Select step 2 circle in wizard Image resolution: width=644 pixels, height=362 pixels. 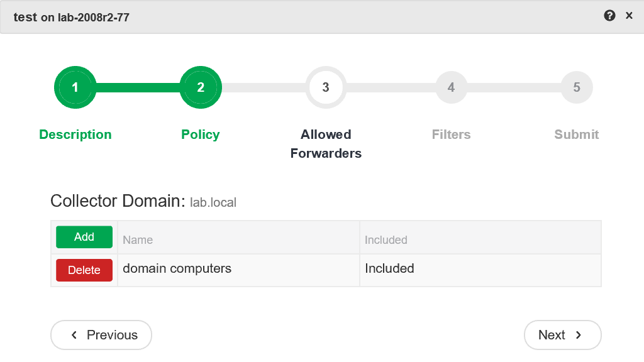tap(201, 87)
